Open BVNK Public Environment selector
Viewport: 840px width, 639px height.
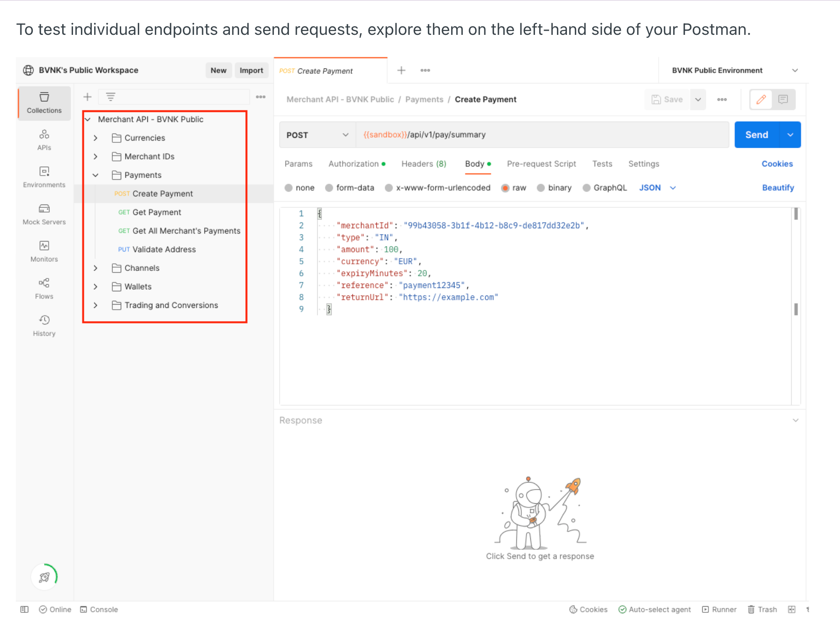coord(735,71)
